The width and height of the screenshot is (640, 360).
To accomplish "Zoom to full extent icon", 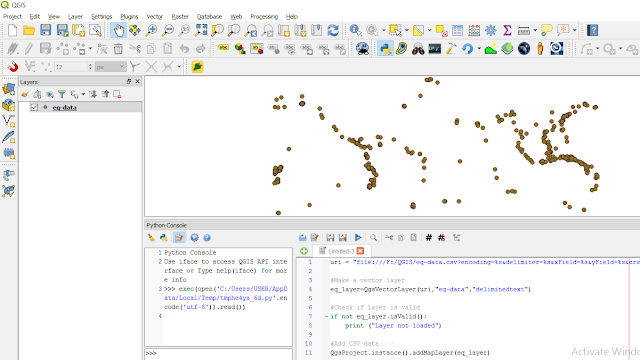I will (201, 30).
